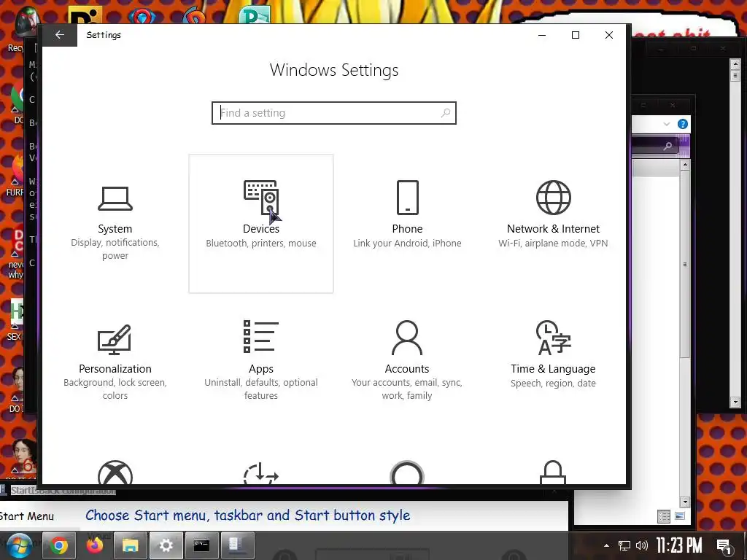747x560 pixels.
Task: Close the Settings window
Action: (609, 35)
